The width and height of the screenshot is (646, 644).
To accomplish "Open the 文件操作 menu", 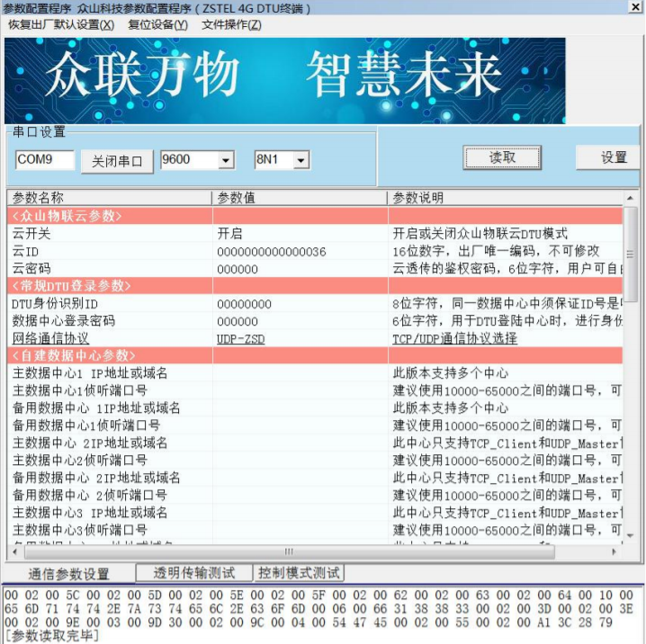I will [231, 24].
